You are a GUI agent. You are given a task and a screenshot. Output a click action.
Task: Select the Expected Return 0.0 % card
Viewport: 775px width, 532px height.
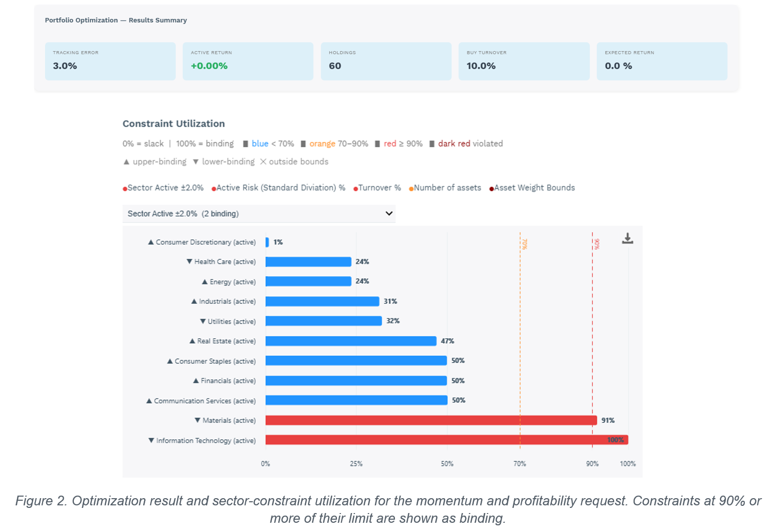pos(662,61)
